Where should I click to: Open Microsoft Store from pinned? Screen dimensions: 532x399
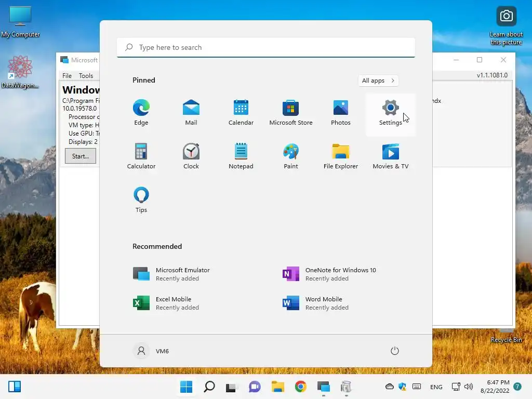[x=291, y=113]
